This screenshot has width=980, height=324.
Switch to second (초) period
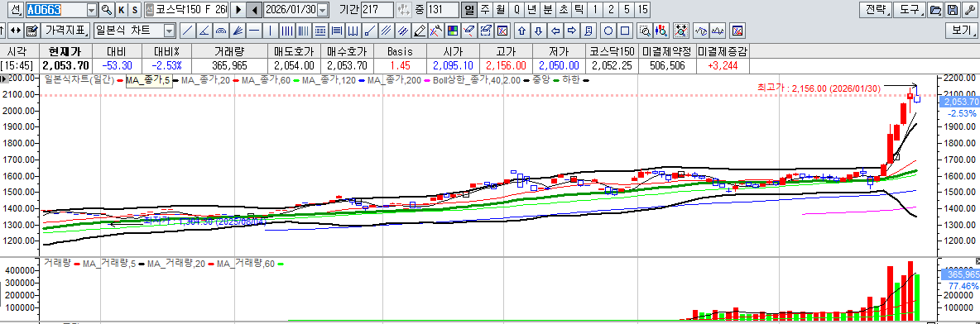click(563, 10)
